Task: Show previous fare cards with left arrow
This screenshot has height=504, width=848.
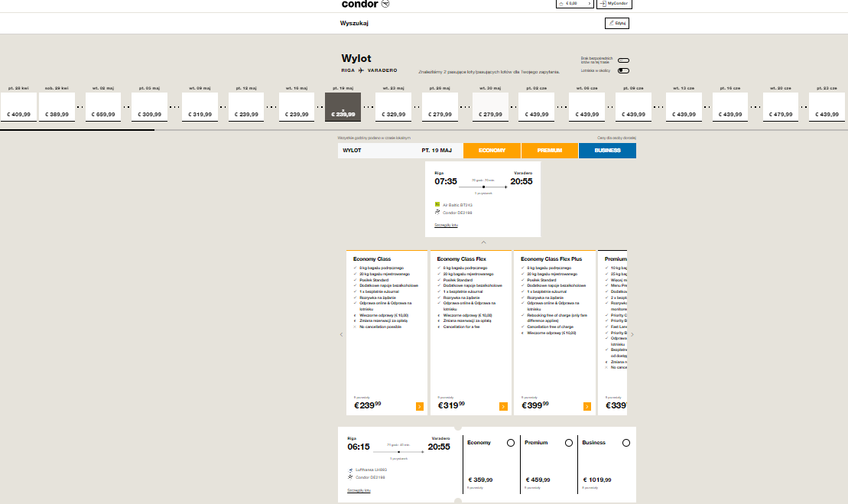Action: tap(341, 335)
